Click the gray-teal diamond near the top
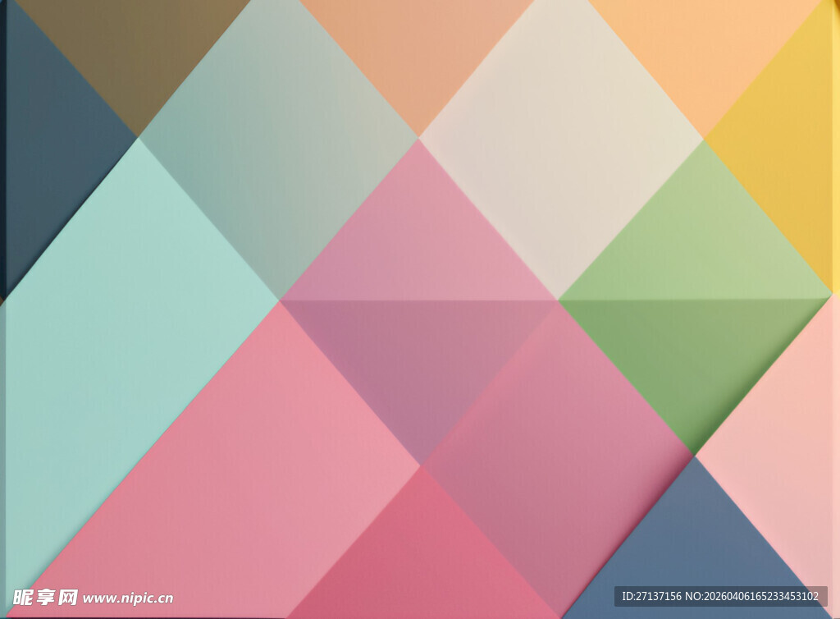 pyautogui.click(x=279, y=148)
